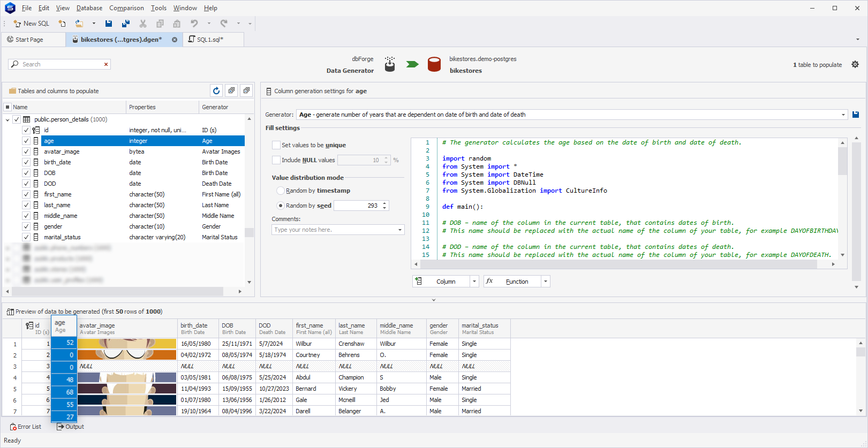Click the Collapse All tables icon
The height and width of the screenshot is (448, 868).
pyautogui.click(x=246, y=90)
